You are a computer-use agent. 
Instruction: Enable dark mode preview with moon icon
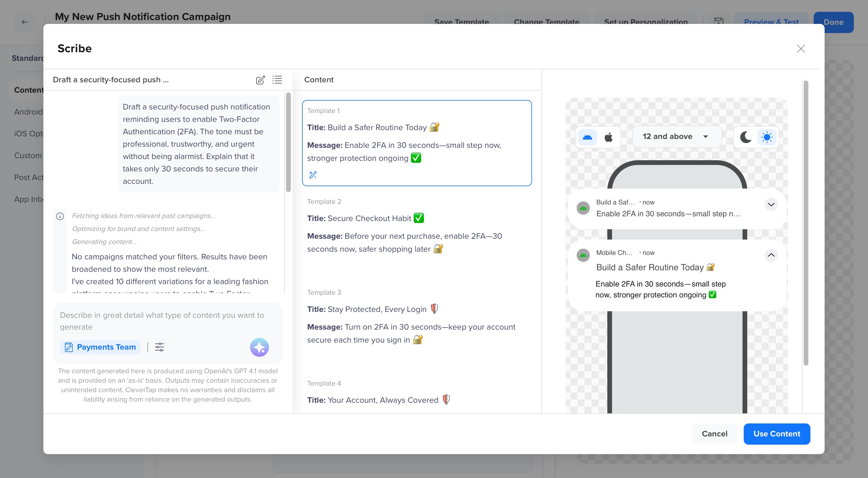coord(745,137)
